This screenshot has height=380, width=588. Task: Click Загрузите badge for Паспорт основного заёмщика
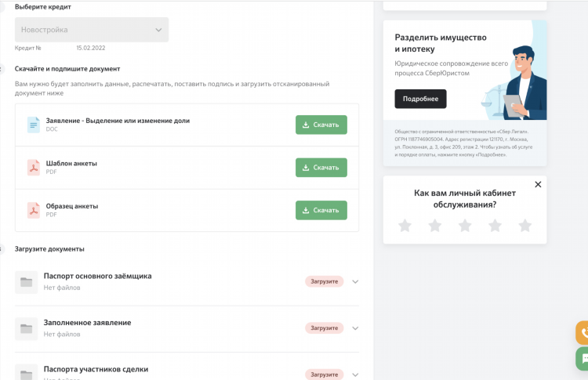pos(325,281)
